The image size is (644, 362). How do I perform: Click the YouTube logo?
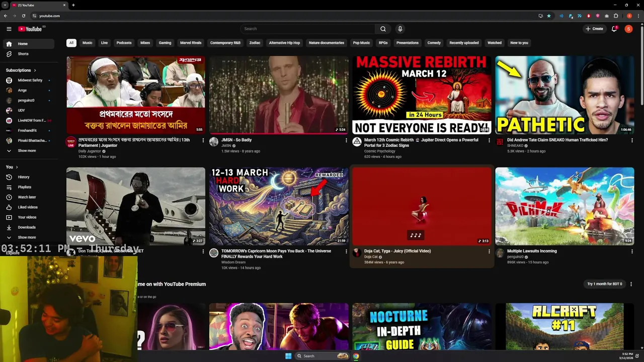(x=30, y=29)
